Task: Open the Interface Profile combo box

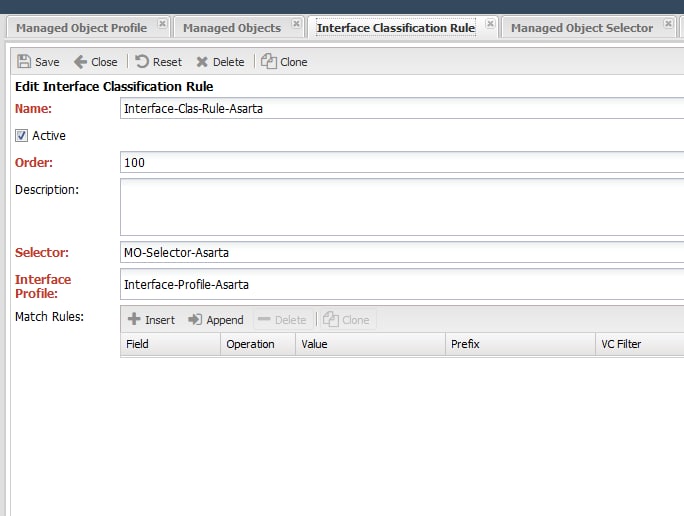Action: pos(402,284)
